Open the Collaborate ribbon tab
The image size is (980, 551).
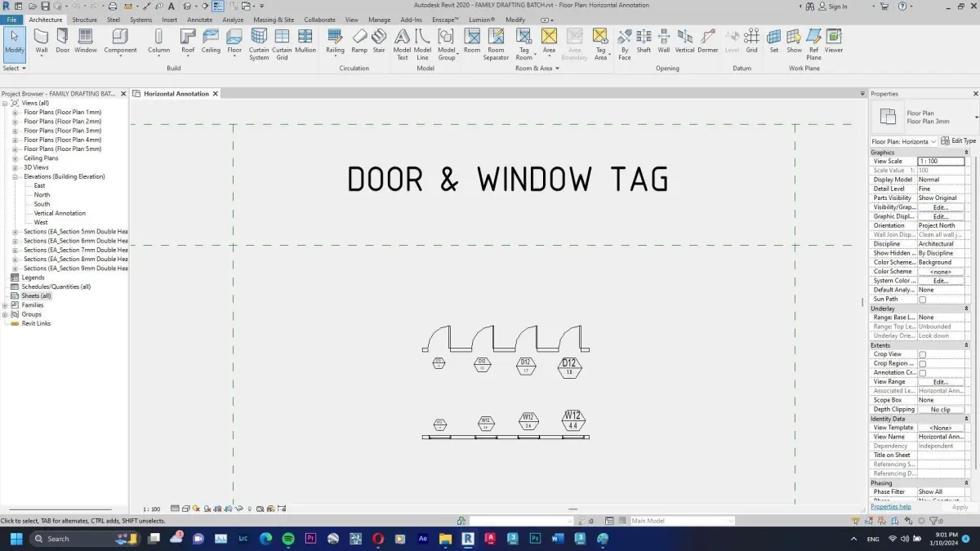click(x=319, y=20)
